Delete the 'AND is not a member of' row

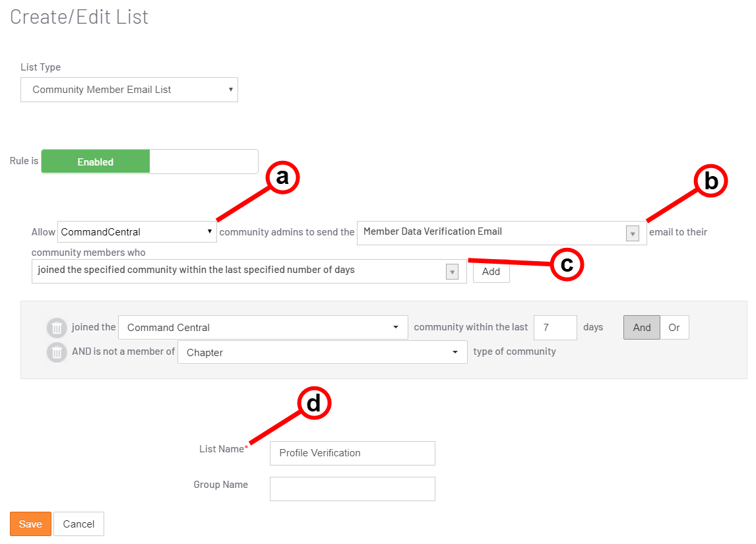(x=57, y=352)
